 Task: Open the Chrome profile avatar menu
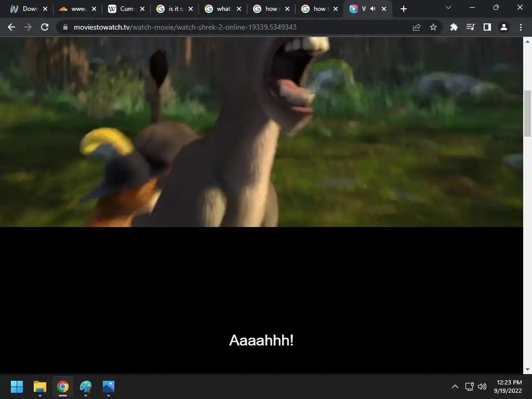504,27
